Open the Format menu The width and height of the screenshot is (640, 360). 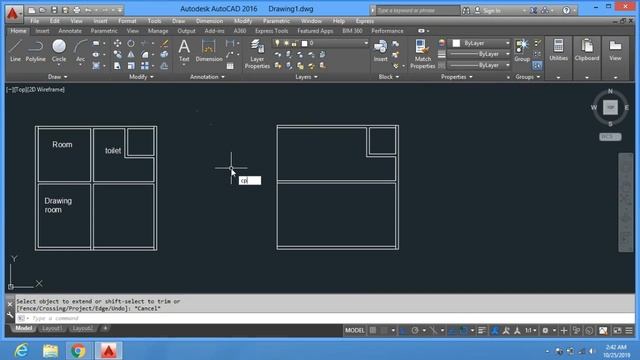127,21
